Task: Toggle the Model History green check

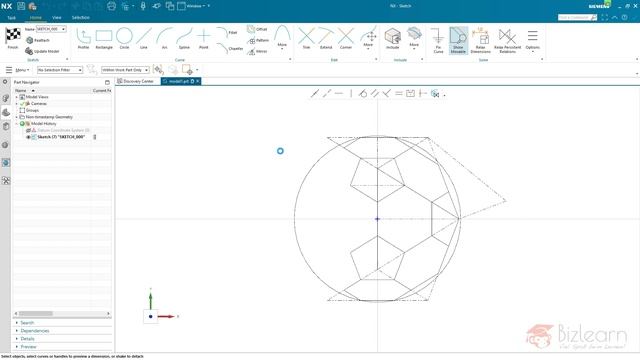Action: (x=22, y=124)
